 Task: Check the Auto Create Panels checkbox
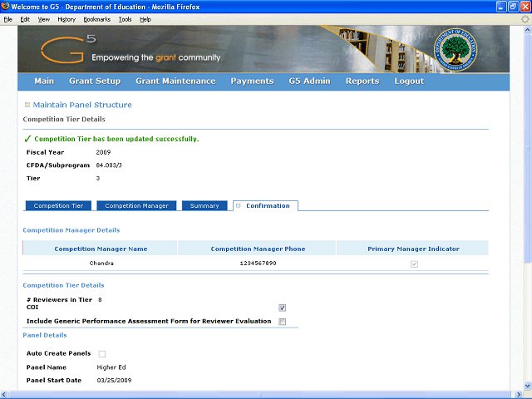[102, 353]
